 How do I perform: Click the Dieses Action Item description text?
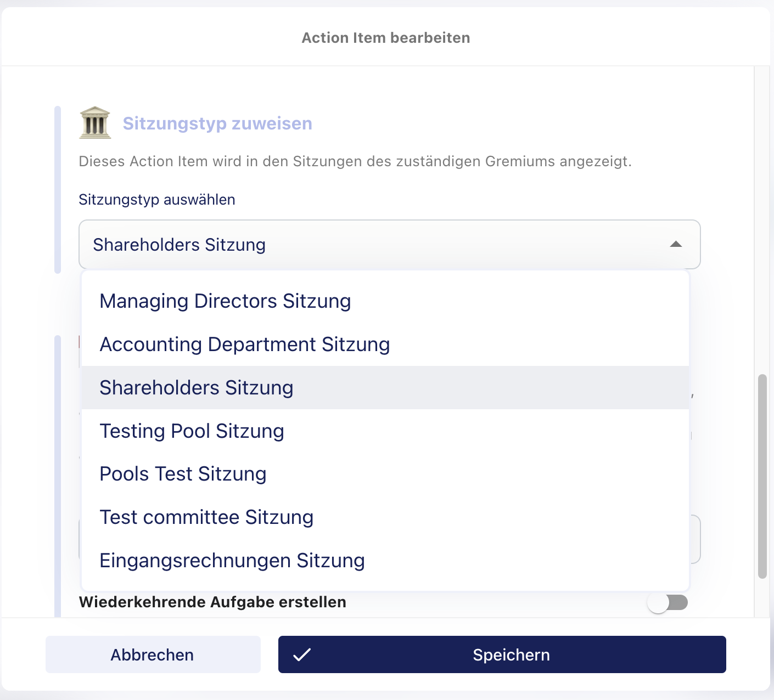click(355, 161)
